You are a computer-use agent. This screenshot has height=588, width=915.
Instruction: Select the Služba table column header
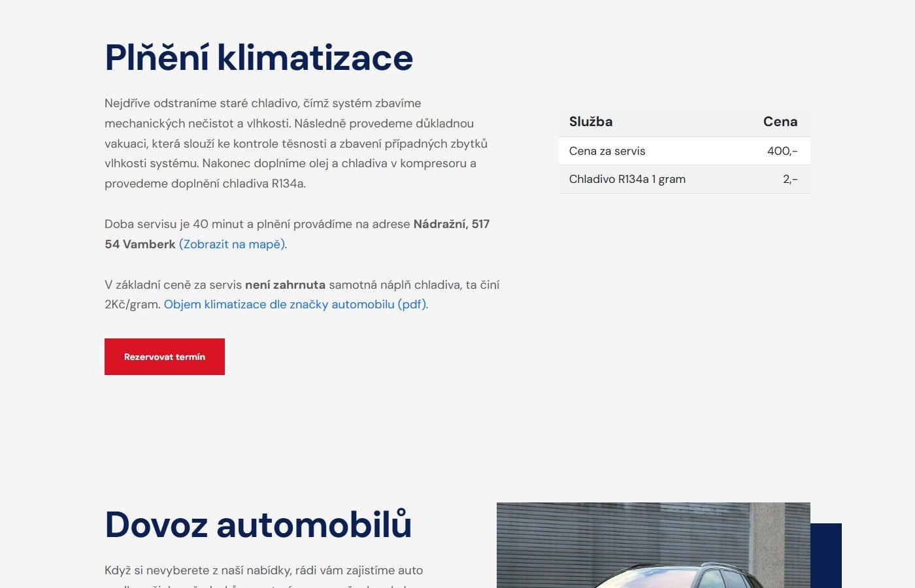[591, 122]
